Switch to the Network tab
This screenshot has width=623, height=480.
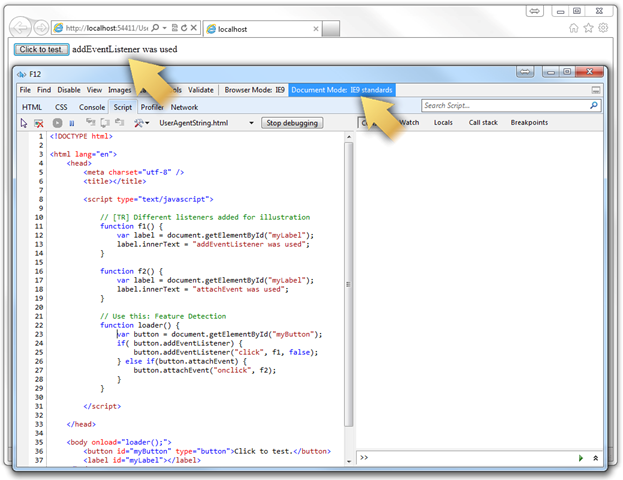(x=184, y=107)
